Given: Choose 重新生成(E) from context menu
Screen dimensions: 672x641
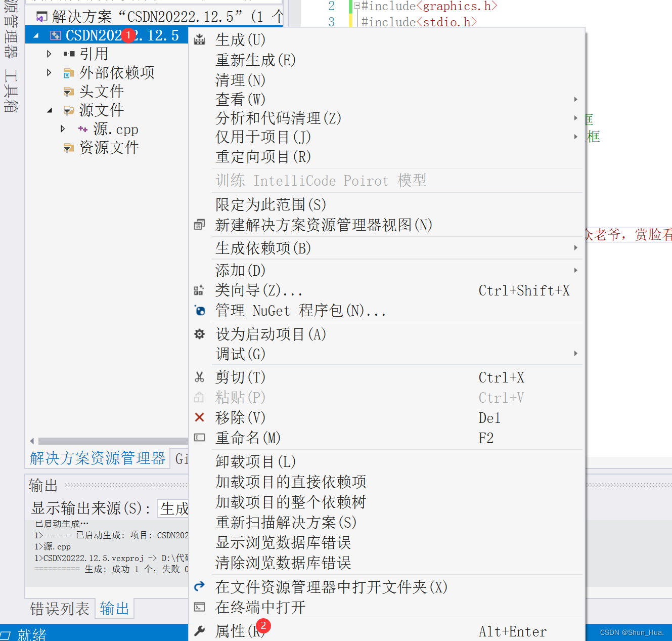Looking at the screenshot, I should [255, 60].
